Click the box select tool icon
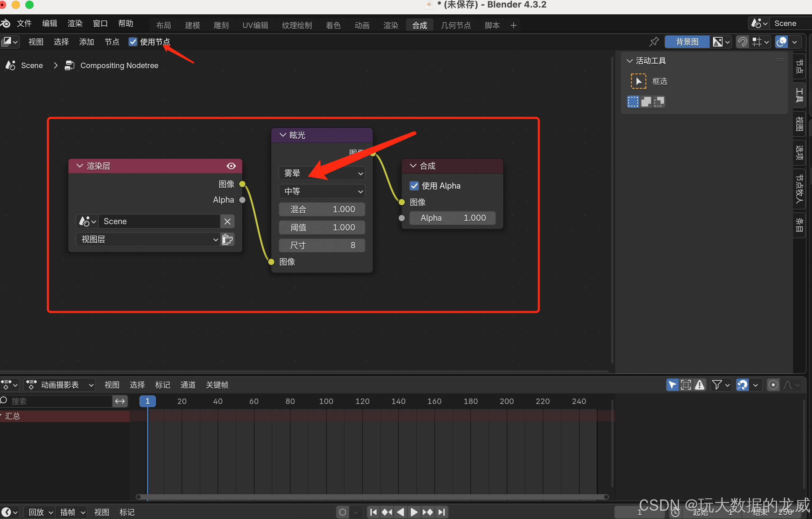 click(638, 81)
